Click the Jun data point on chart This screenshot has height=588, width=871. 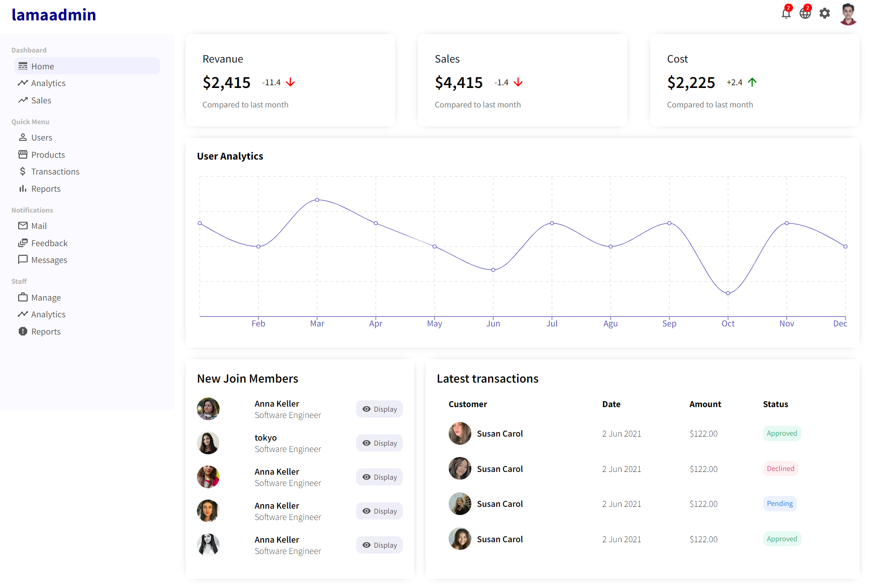[x=493, y=270]
